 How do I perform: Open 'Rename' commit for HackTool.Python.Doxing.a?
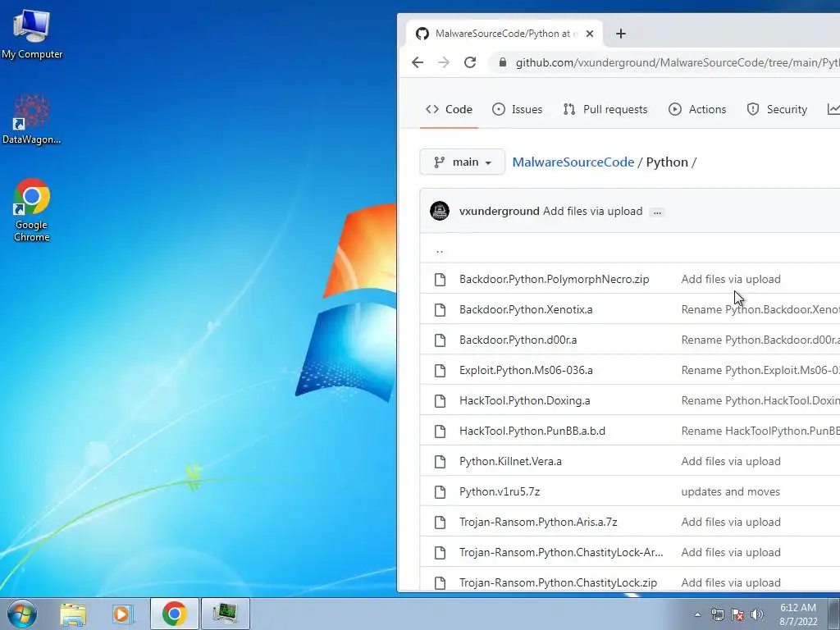pos(760,400)
